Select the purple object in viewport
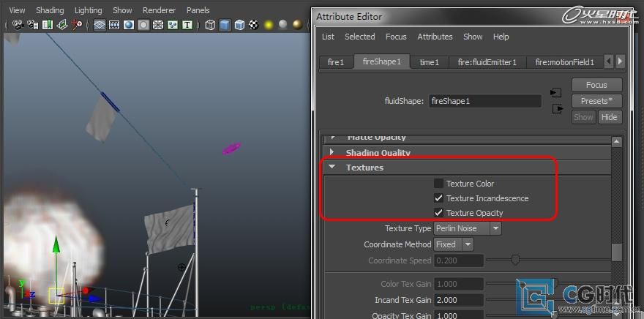The image size is (644, 319). click(232, 149)
